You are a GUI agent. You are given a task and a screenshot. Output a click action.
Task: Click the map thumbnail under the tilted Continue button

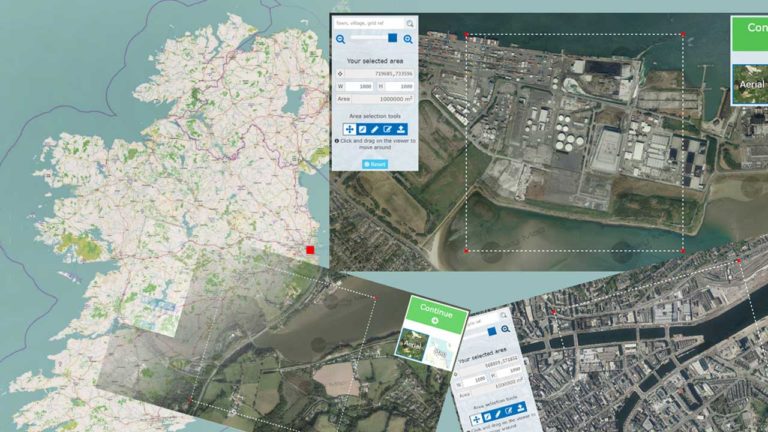point(439,353)
